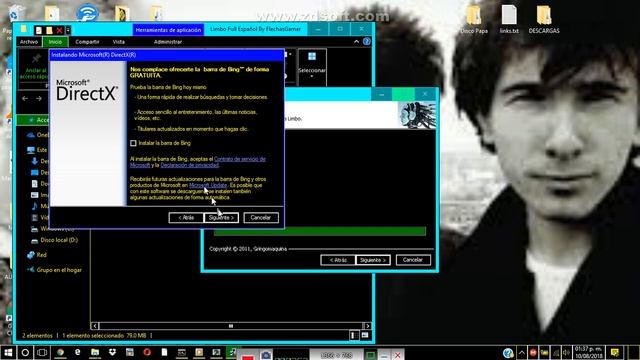
Task: Select the Herramientas de aplicación contextual tab
Action: (168, 30)
